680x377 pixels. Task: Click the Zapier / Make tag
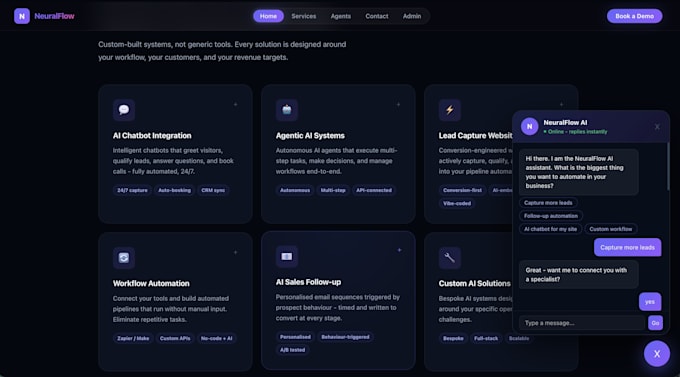[x=133, y=338]
